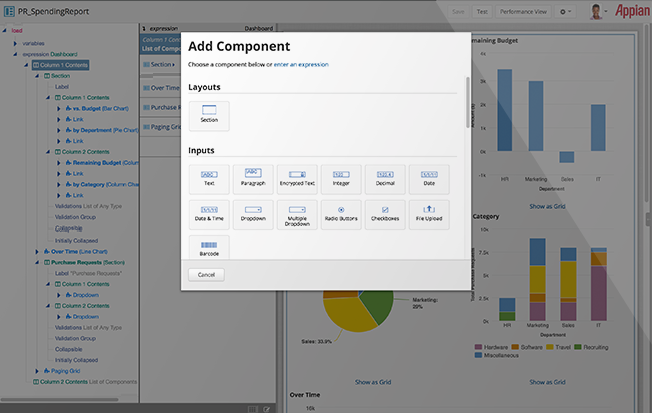Click the grid icon at bottom of middle panel
Image resolution: width=652 pixels, height=413 pixels.
tap(252, 409)
